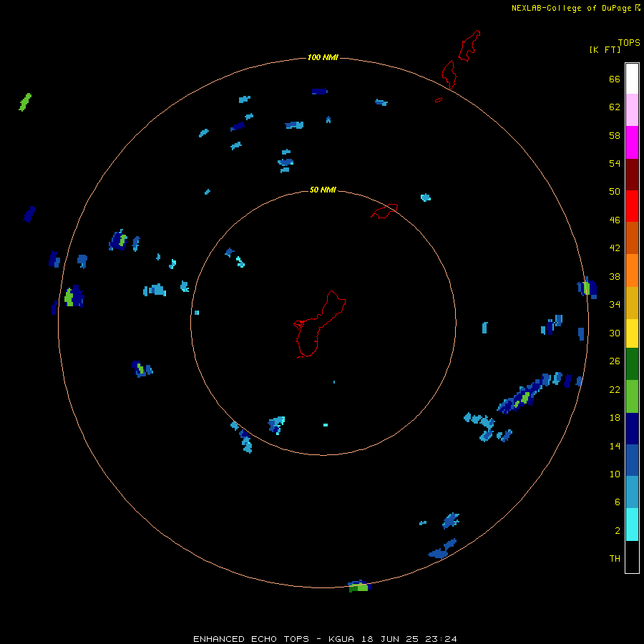The image size is (644, 644).
Task: Click the bright red 50 kft swatch
Action: (x=632, y=206)
